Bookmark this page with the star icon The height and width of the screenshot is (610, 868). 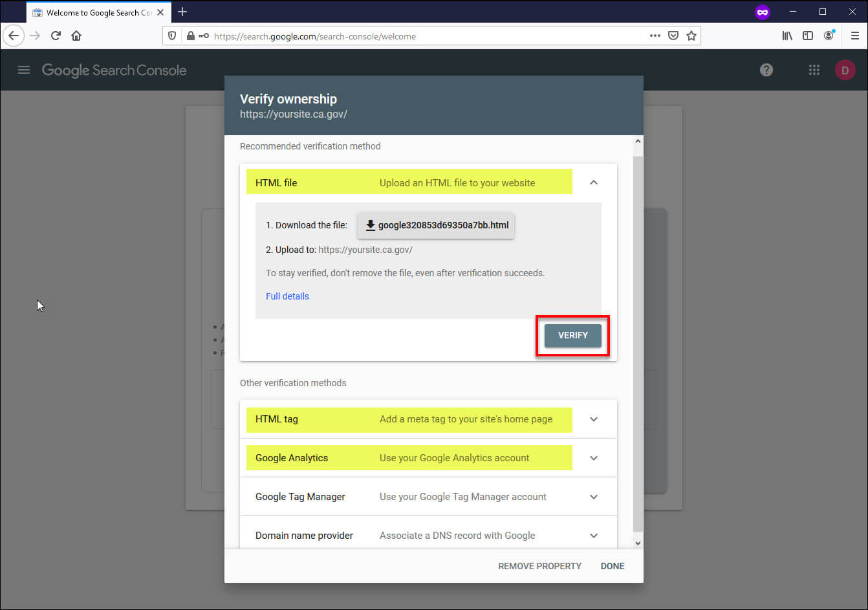pos(691,36)
